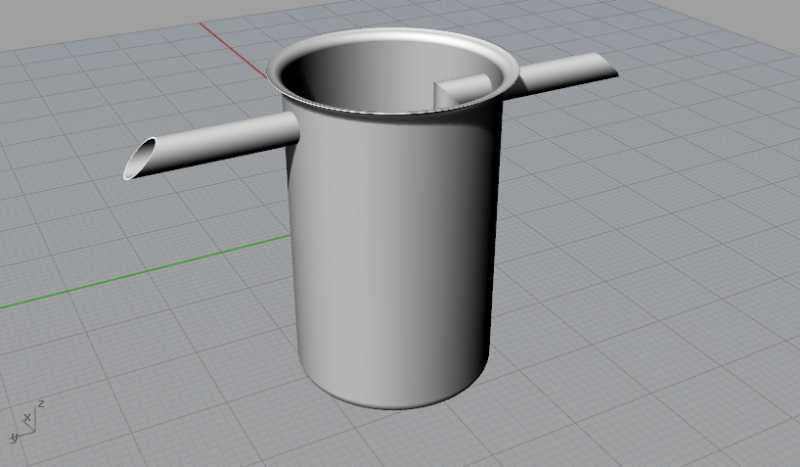This screenshot has height=467, width=800.
Task: Click the Z label on the axis icon
Action: tap(40, 403)
